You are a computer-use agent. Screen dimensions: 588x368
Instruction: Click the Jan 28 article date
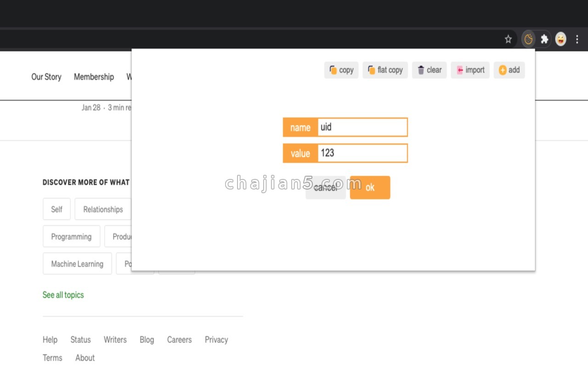[91, 108]
